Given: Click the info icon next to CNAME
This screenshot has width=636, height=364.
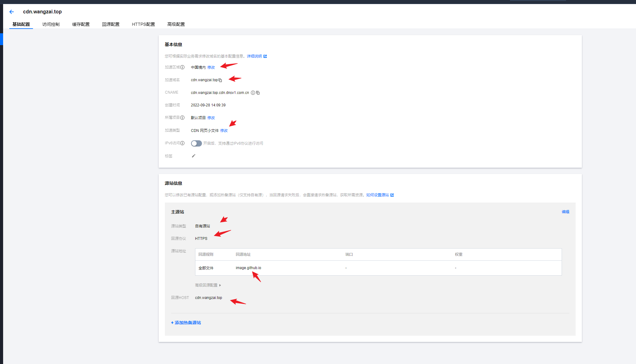Looking at the screenshot, I should point(253,93).
